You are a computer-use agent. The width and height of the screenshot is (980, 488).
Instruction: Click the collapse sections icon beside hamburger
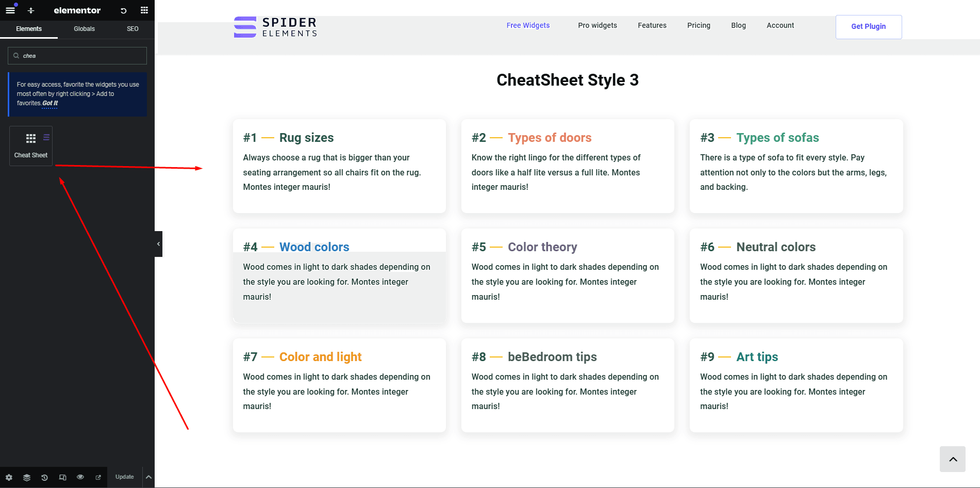(x=31, y=10)
